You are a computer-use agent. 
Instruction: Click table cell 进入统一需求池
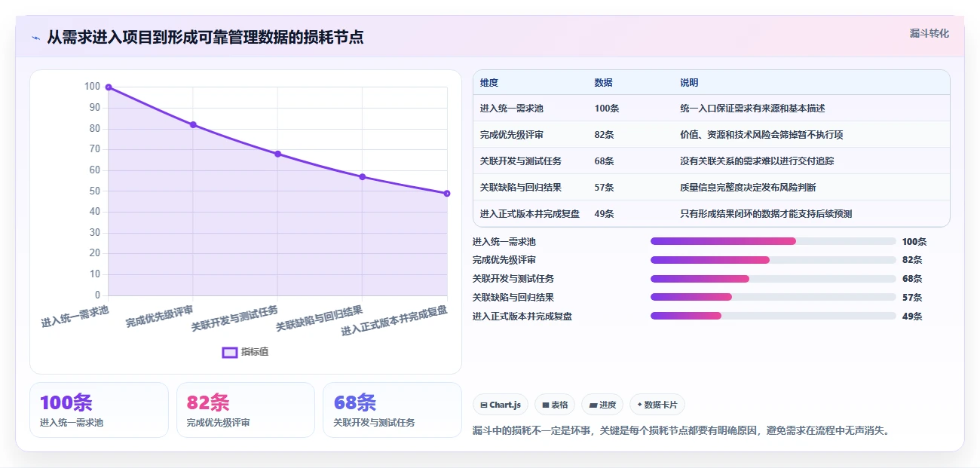click(x=511, y=109)
